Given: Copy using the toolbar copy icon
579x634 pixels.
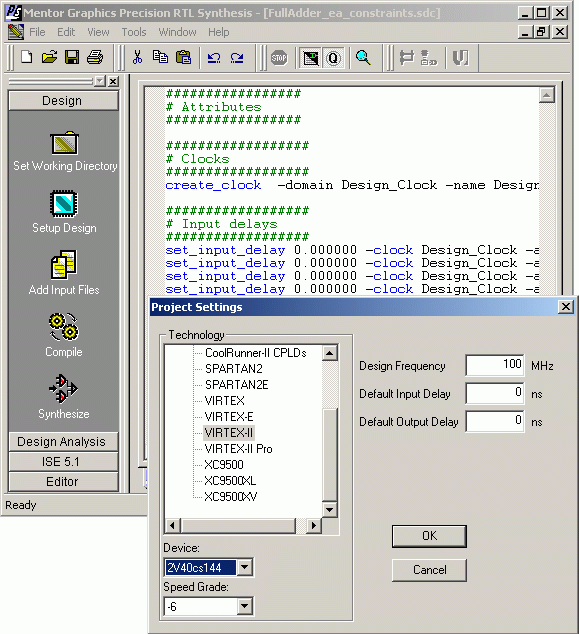Looking at the screenshot, I should point(160,57).
